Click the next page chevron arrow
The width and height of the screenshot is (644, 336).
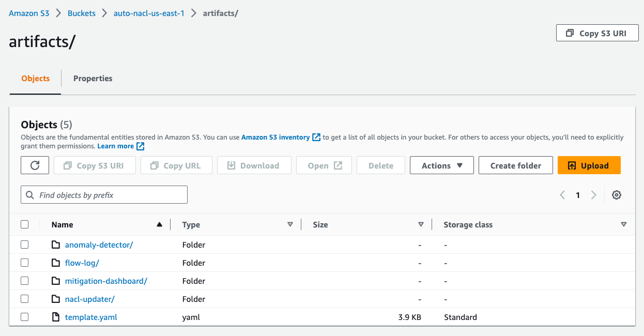[x=593, y=195]
